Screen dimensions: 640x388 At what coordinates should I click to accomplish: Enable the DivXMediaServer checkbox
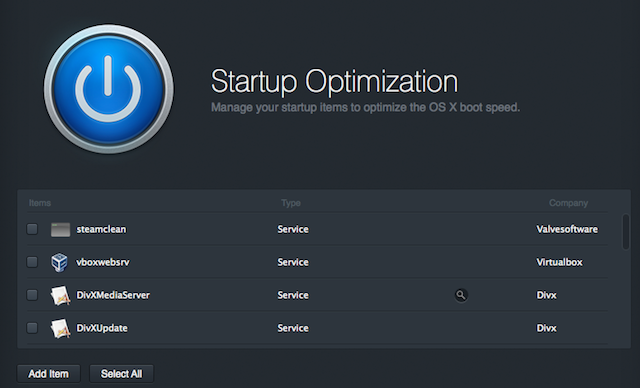[x=32, y=295]
